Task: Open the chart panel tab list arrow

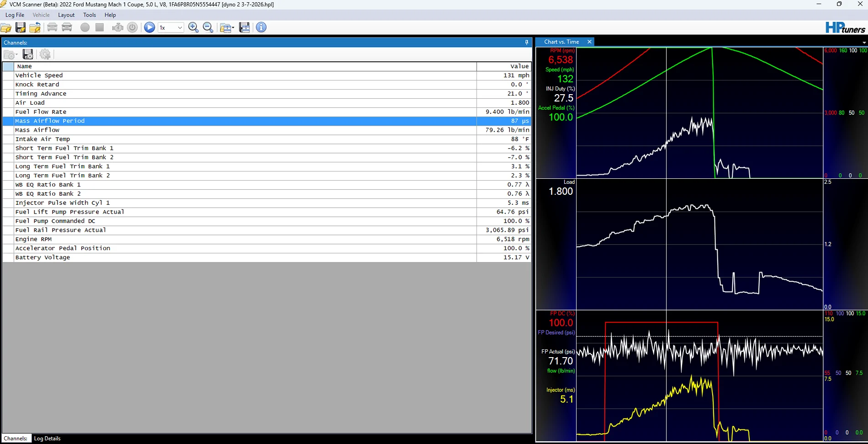Action: pos(864,43)
